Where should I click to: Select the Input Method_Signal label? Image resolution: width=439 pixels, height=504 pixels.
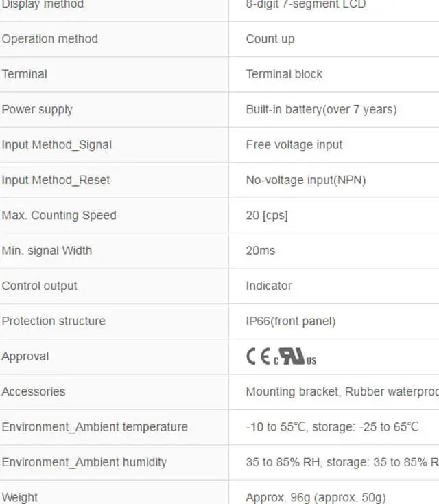(57, 145)
